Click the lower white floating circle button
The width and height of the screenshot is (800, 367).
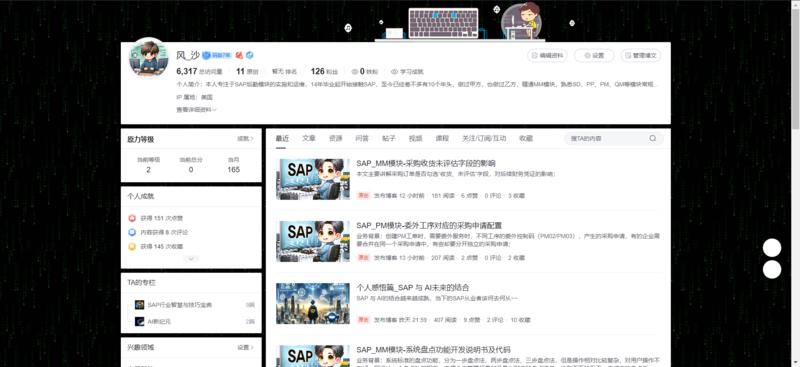click(x=772, y=269)
